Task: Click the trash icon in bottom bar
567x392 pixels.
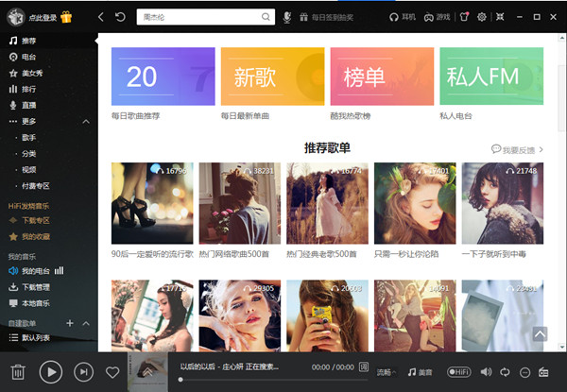Action: click(18, 372)
